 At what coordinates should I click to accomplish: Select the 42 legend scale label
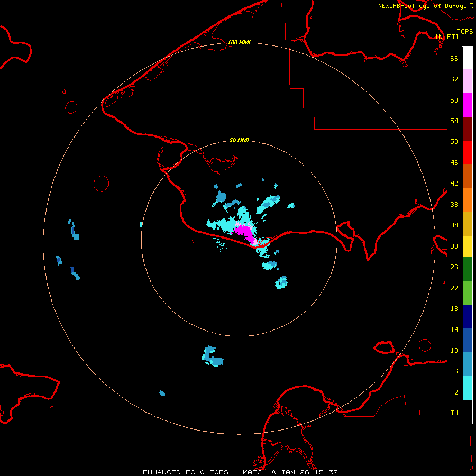[x=454, y=184]
